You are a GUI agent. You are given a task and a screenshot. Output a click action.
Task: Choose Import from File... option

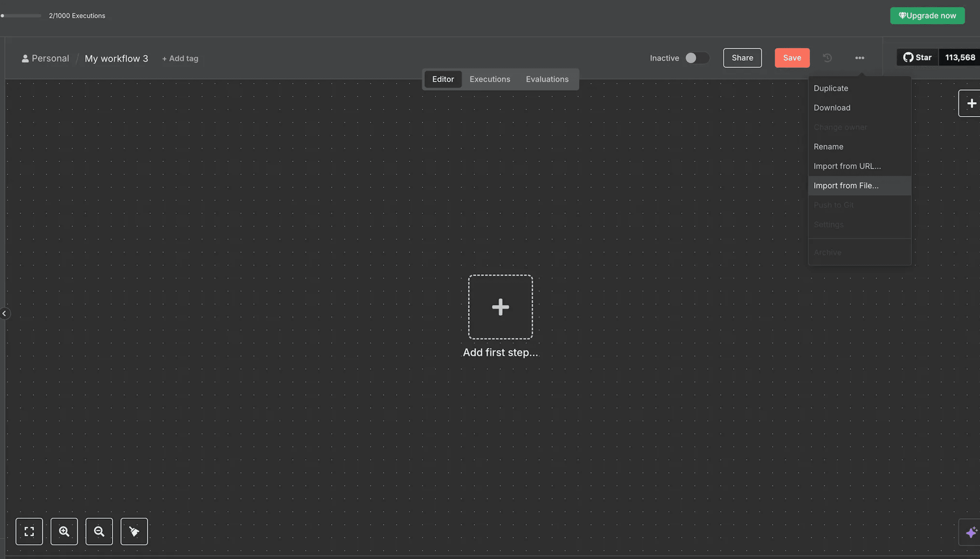(x=860, y=186)
